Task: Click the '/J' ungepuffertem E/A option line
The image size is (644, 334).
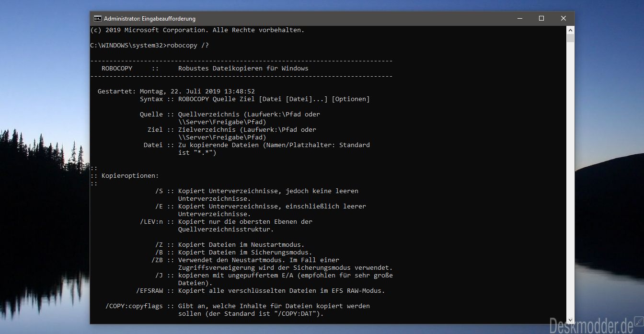Action: [x=274, y=276]
